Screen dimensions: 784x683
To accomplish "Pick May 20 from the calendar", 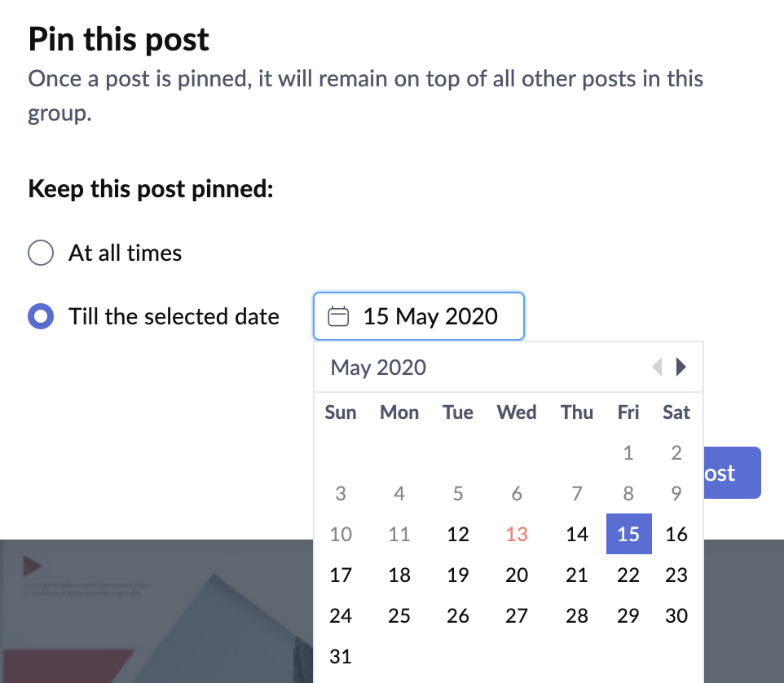I will [517, 575].
